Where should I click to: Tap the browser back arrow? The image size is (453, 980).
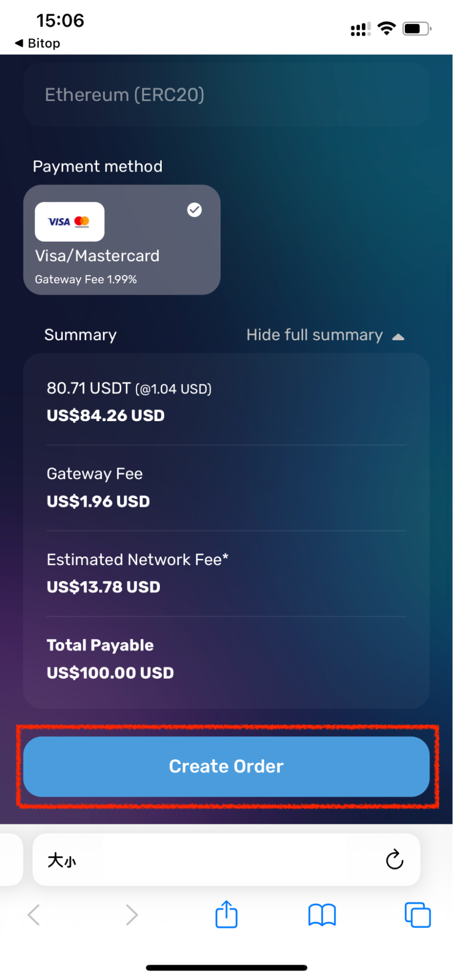tap(34, 915)
